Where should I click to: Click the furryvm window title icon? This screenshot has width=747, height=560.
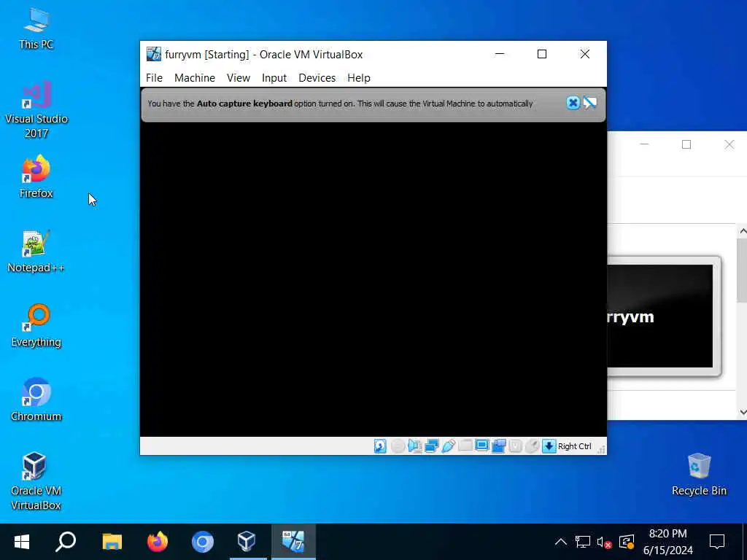pos(153,54)
